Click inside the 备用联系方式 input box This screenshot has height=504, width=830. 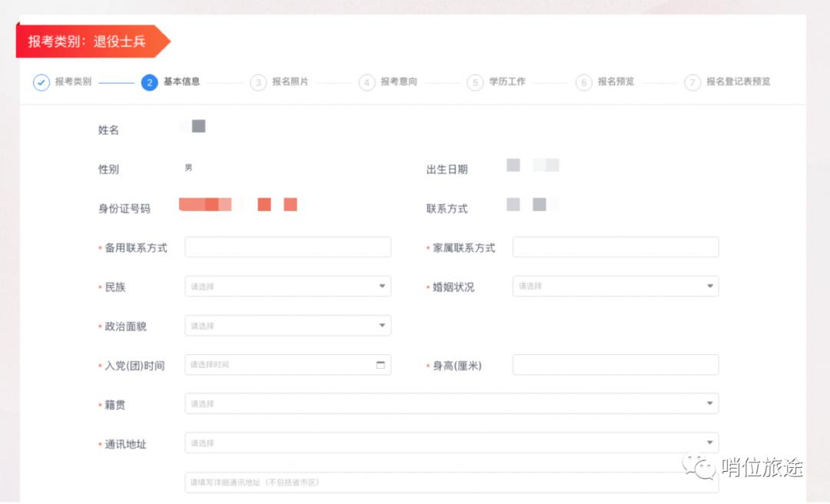pos(287,247)
